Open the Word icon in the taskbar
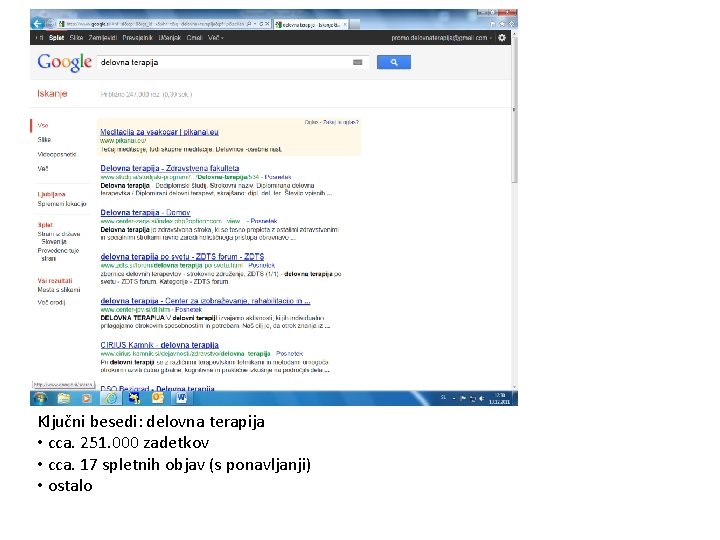Viewport: 720px width, 540px height. (181, 398)
